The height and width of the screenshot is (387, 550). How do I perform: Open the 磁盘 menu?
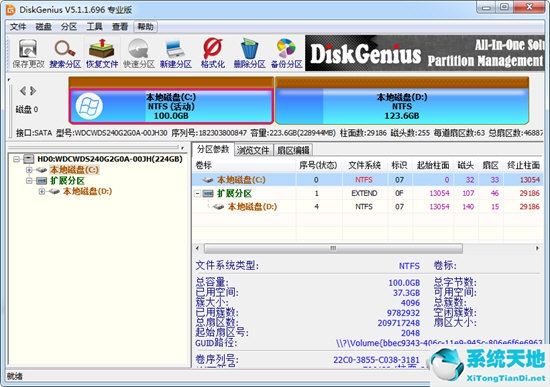pyautogui.click(x=43, y=27)
